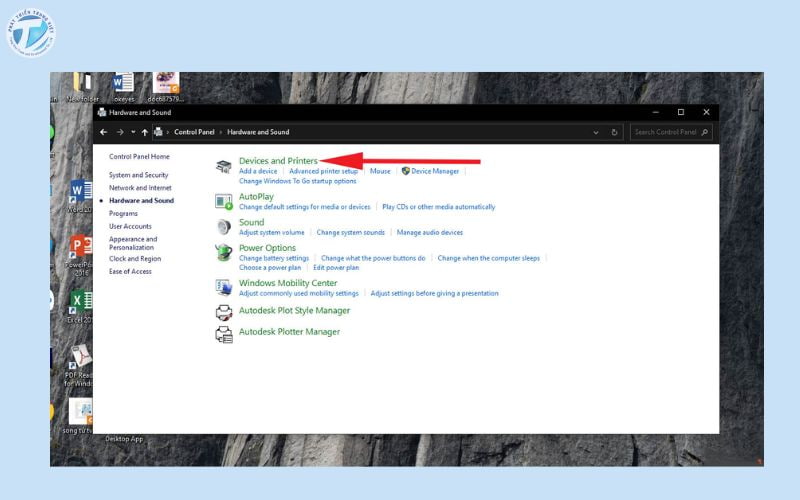Click the Devices and Printers icon
800x500 pixels.
[x=224, y=166]
